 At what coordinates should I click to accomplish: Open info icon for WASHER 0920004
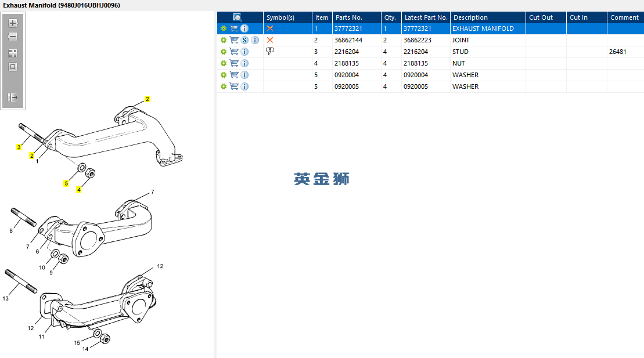click(244, 75)
